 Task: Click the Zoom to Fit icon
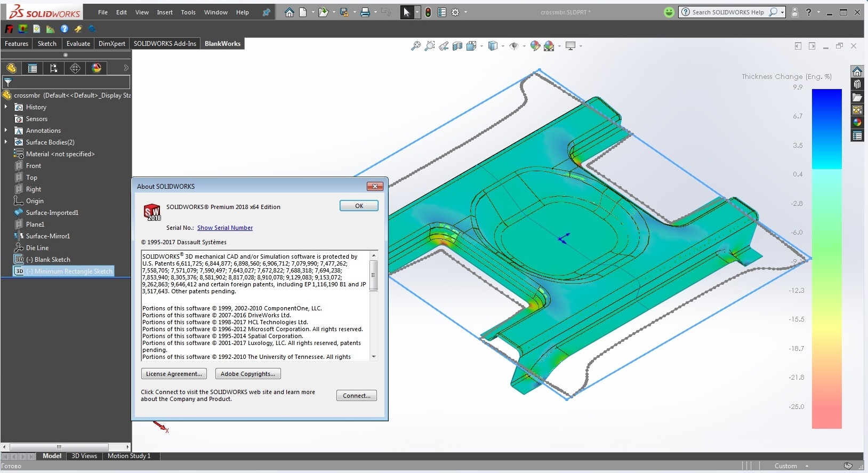tap(416, 46)
